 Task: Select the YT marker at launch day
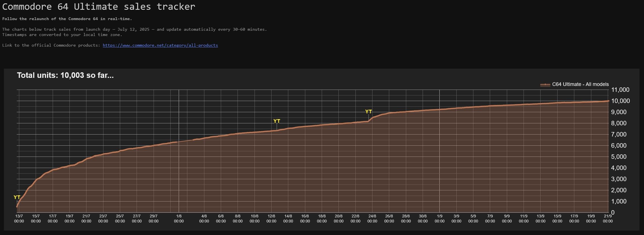[17, 197]
